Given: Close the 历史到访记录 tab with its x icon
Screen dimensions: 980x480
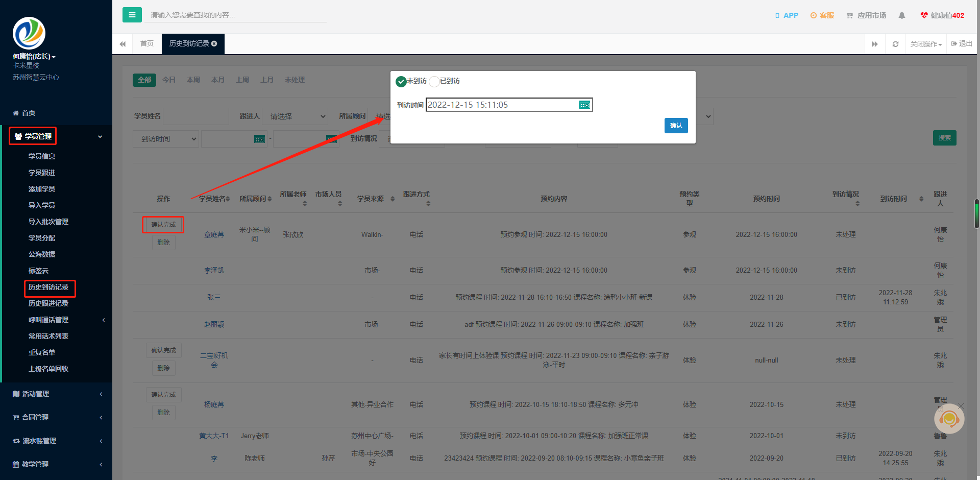Looking at the screenshot, I should coord(214,44).
